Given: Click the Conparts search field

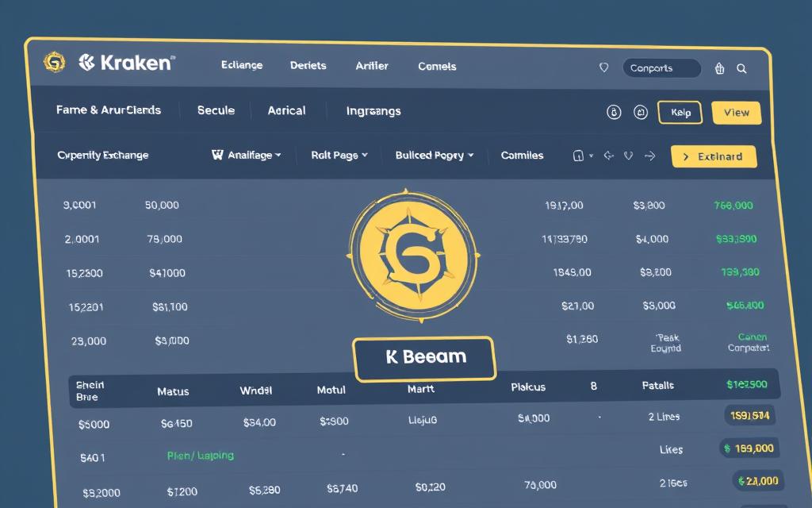Looking at the screenshot, I should tap(662, 68).
